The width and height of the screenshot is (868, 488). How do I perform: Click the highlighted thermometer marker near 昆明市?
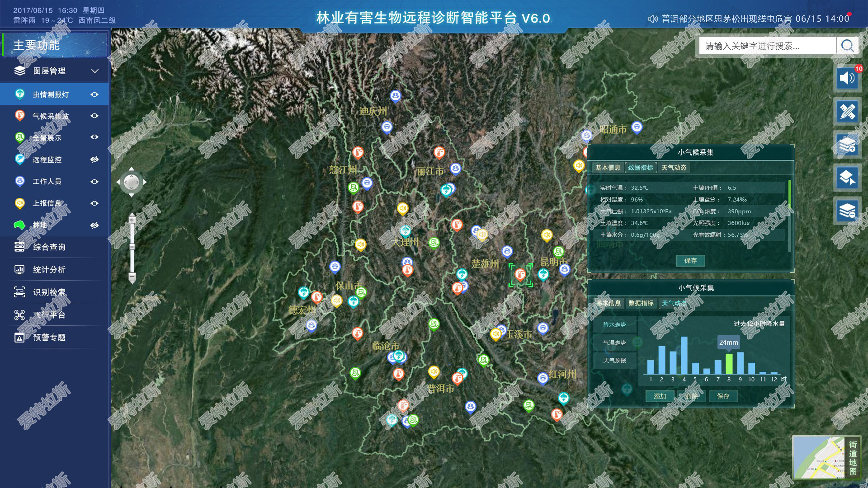[520, 275]
